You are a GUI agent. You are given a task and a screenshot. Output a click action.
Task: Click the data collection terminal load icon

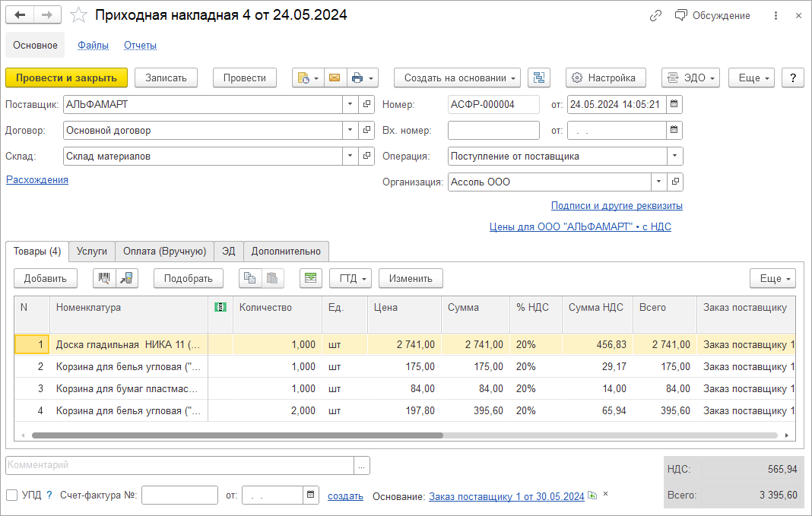click(x=127, y=278)
